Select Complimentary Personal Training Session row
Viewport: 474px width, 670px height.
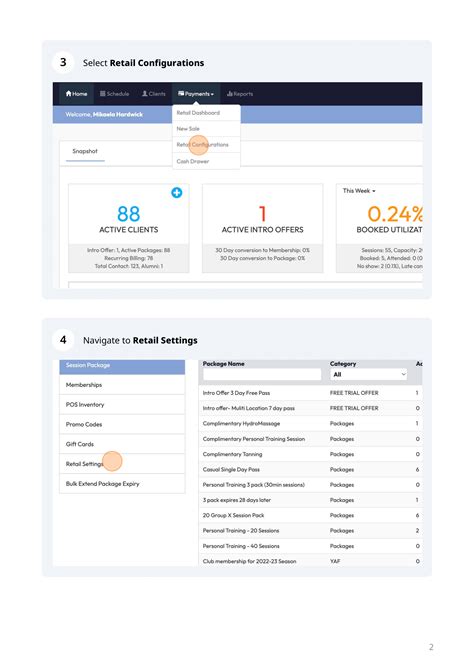point(311,439)
